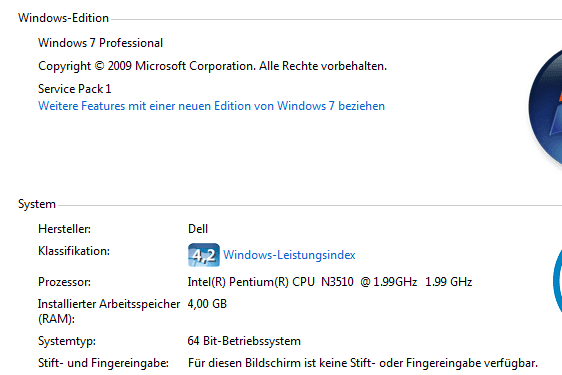Click the 4,00 GB memory value
The height and width of the screenshot is (375, 562).
pos(207,304)
